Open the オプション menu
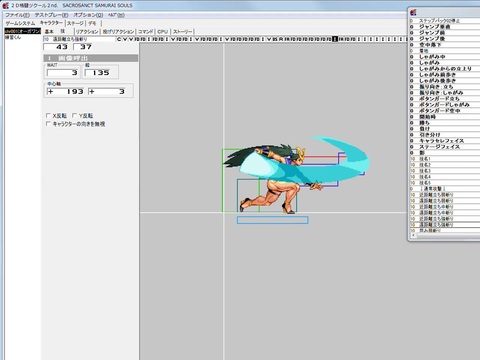 click(x=88, y=15)
